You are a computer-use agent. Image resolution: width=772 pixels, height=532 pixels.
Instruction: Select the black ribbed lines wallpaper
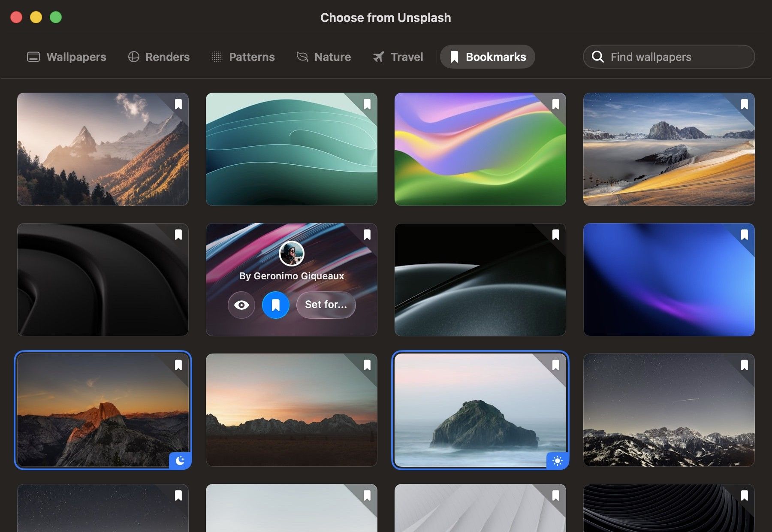(669, 508)
